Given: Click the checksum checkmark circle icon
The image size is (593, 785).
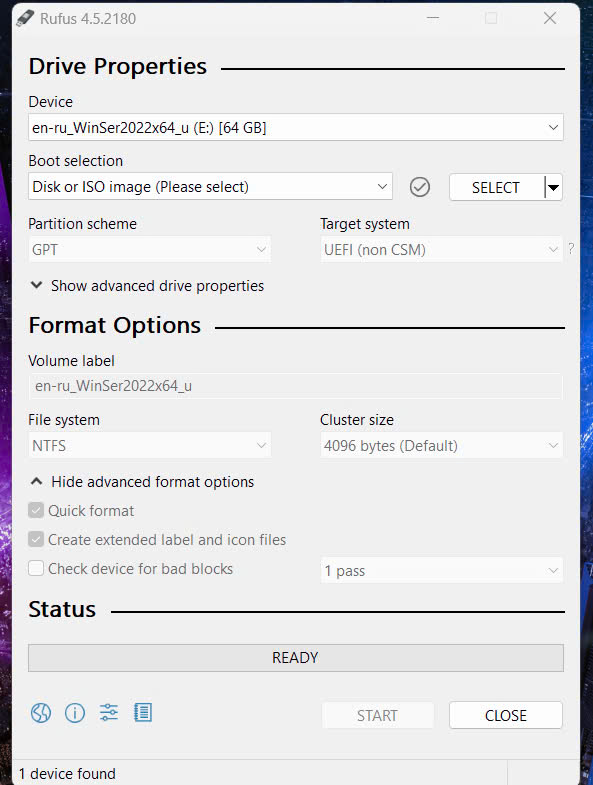Looking at the screenshot, I should point(420,187).
